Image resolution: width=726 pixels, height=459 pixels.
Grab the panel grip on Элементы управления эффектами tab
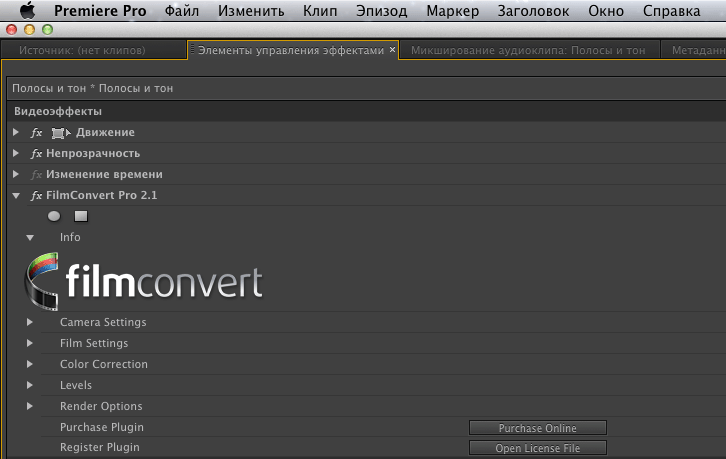pyautogui.click(x=193, y=49)
